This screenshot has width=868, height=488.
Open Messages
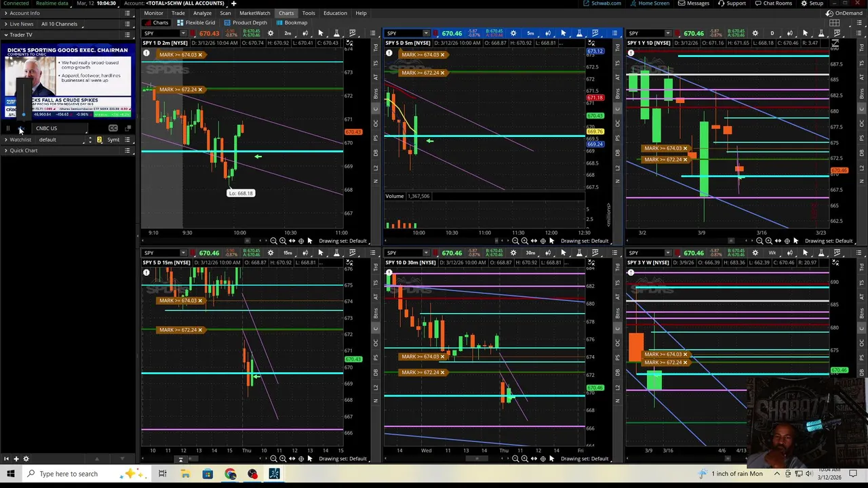pyautogui.click(x=694, y=3)
